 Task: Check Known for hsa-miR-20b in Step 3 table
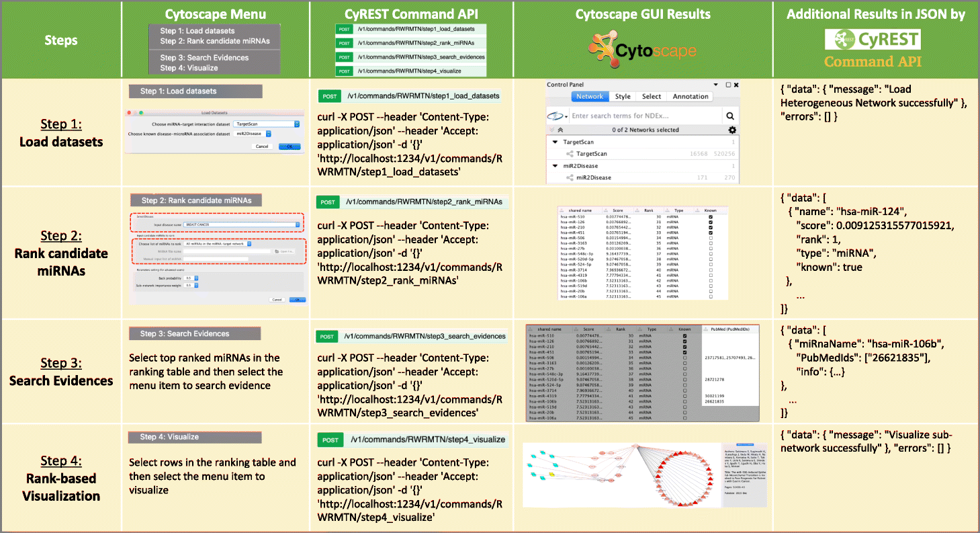tap(684, 412)
